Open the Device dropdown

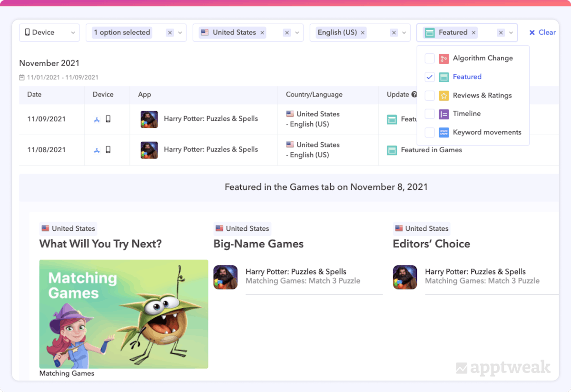click(x=50, y=32)
